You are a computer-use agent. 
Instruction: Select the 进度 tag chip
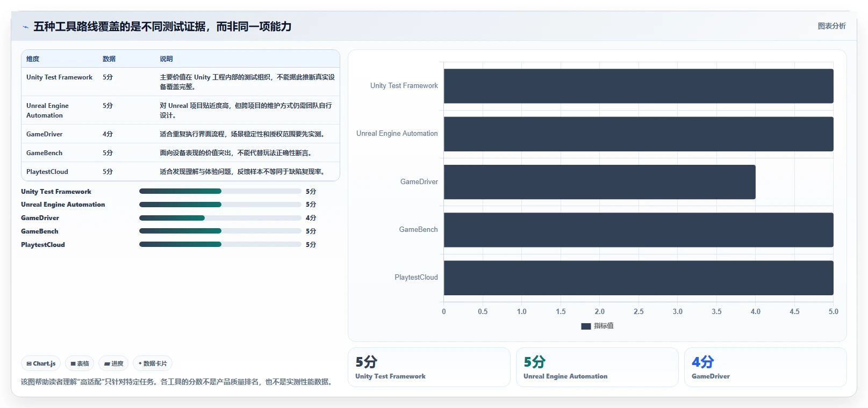tap(113, 363)
